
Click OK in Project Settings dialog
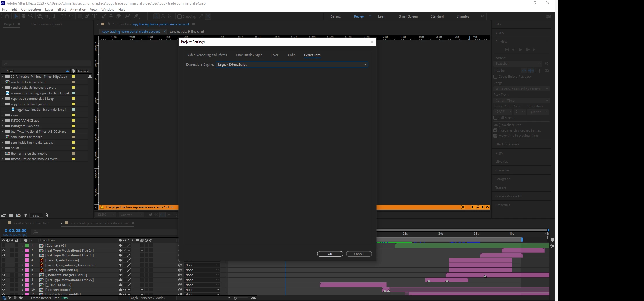point(330,254)
